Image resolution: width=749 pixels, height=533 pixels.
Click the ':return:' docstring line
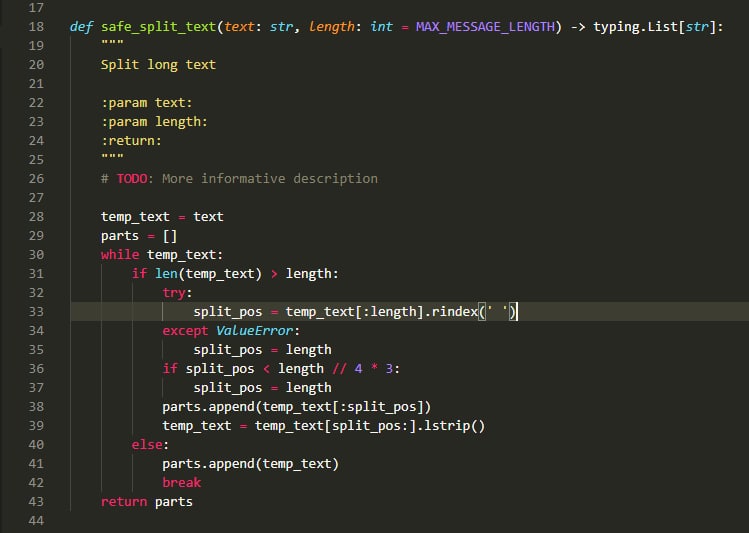[x=131, y=141]
